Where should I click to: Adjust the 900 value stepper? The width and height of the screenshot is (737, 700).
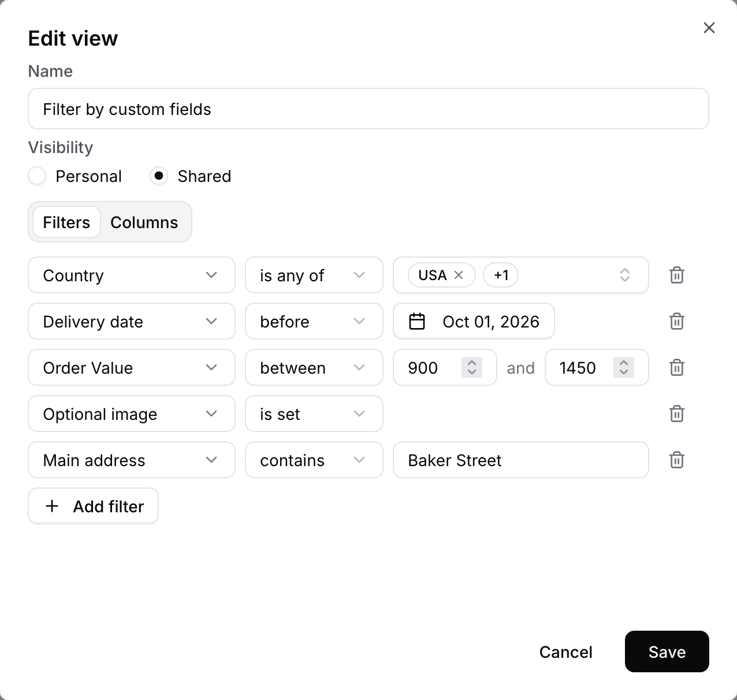[x=472, y=367]
